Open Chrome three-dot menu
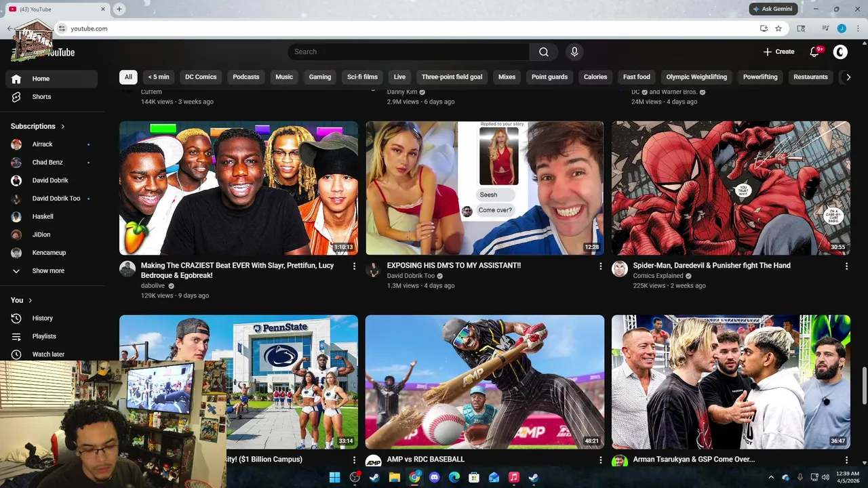This screenshot has height=488, width=868. pos(857,28)
